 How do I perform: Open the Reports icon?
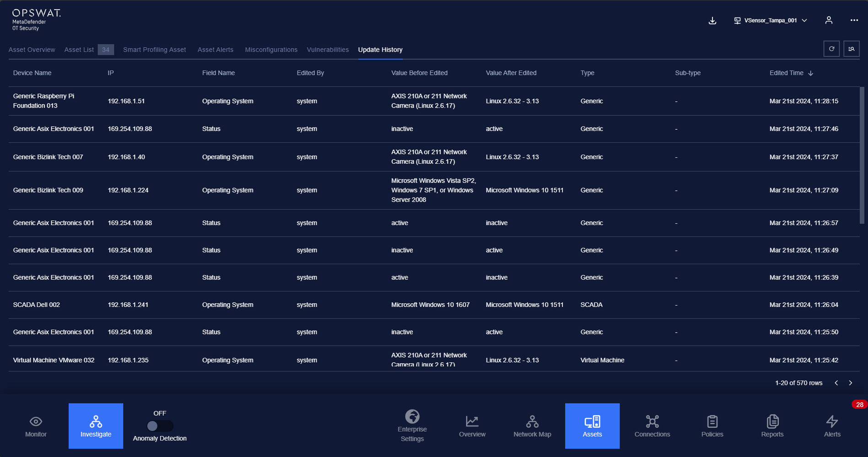coord(772,421)
